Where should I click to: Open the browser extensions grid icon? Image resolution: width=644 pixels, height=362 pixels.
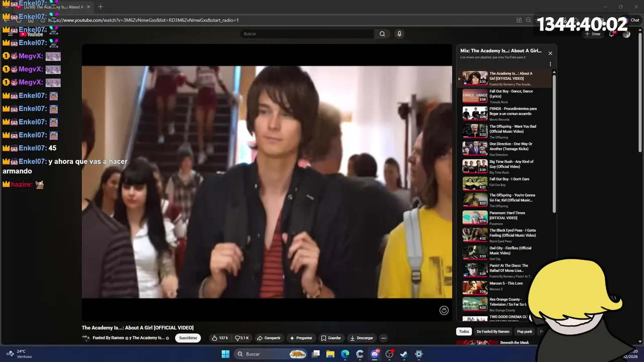519,20
